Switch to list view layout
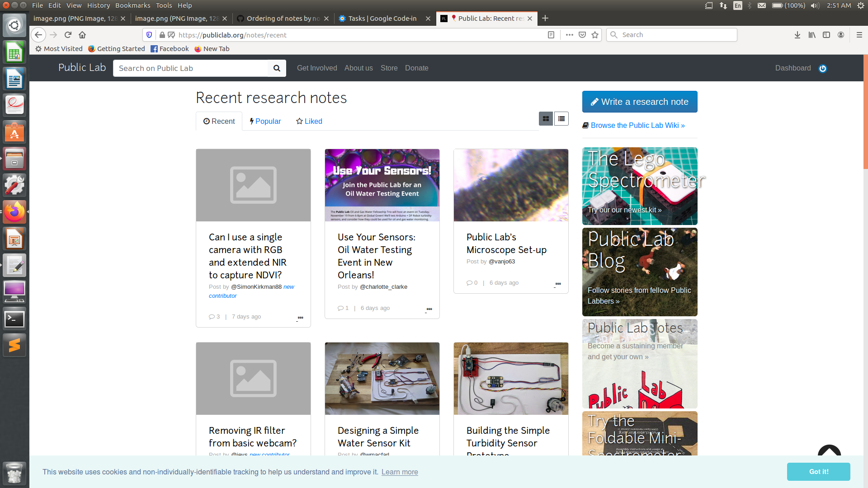Image resolution: width=868 pixels, height=488 pixels. (x=561, y=119)
